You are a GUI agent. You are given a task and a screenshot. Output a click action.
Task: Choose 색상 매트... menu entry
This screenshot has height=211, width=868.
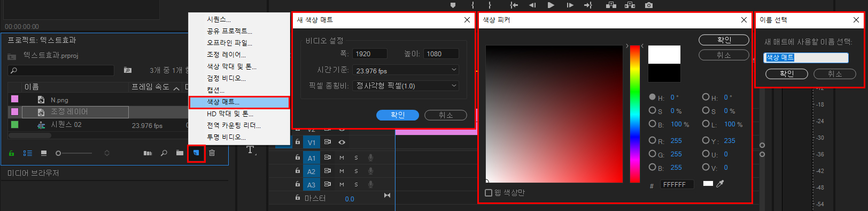[239, 102]
